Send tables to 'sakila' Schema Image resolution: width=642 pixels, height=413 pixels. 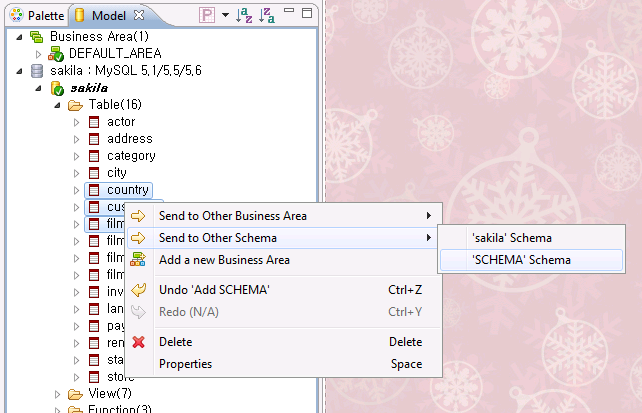pos(531,238)
